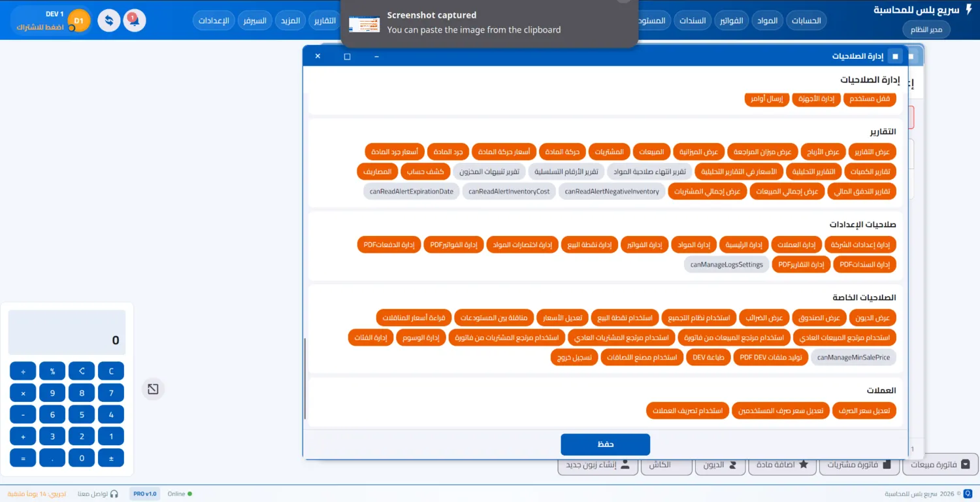Click the calculator display field

pyautogui.click(x=66, y=333)
